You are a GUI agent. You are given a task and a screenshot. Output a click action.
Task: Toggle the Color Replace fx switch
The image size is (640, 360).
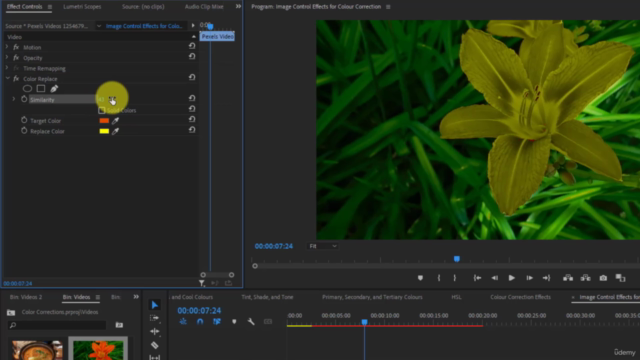coord(16,79)
